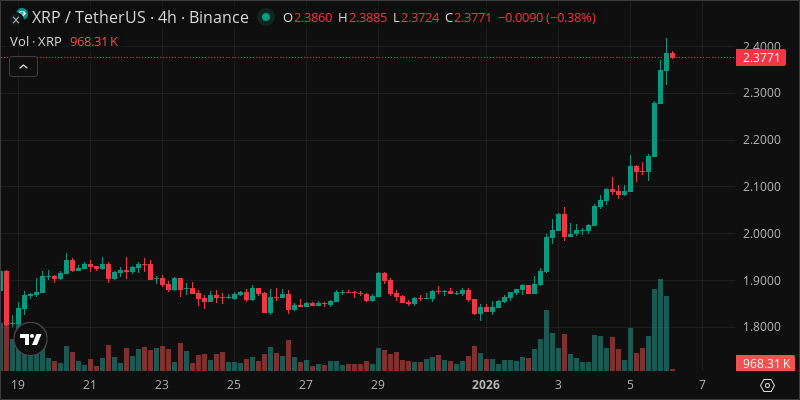The image size is (800, 400).
Task: Click the 21 date label on time axis
Action: coord(90,384)
